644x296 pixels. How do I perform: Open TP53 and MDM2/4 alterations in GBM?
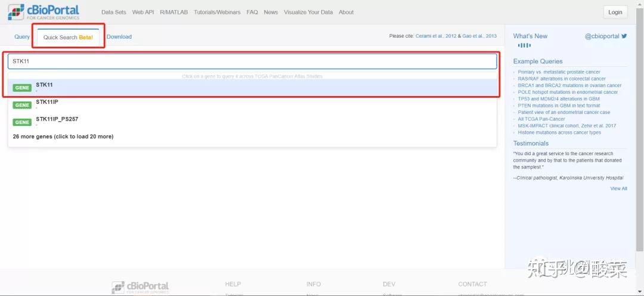coord(559,98)
